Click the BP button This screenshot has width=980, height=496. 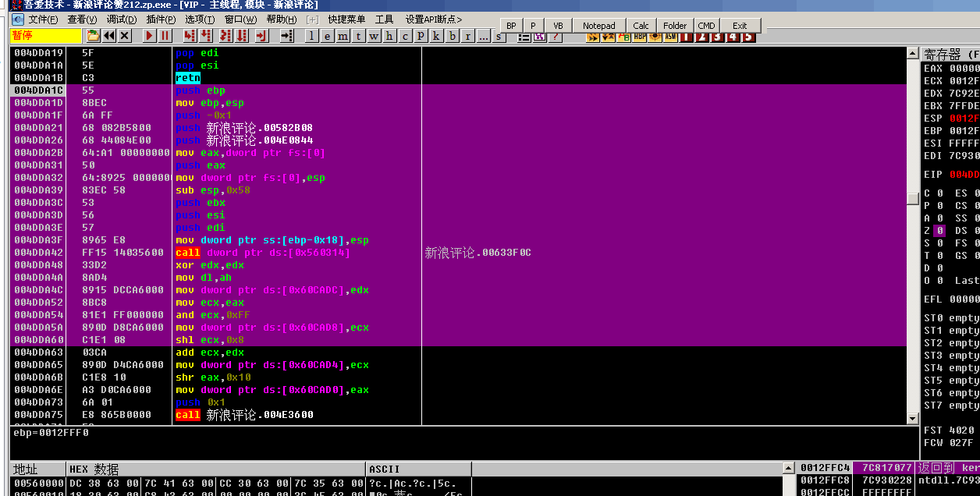tap(511, 26)
